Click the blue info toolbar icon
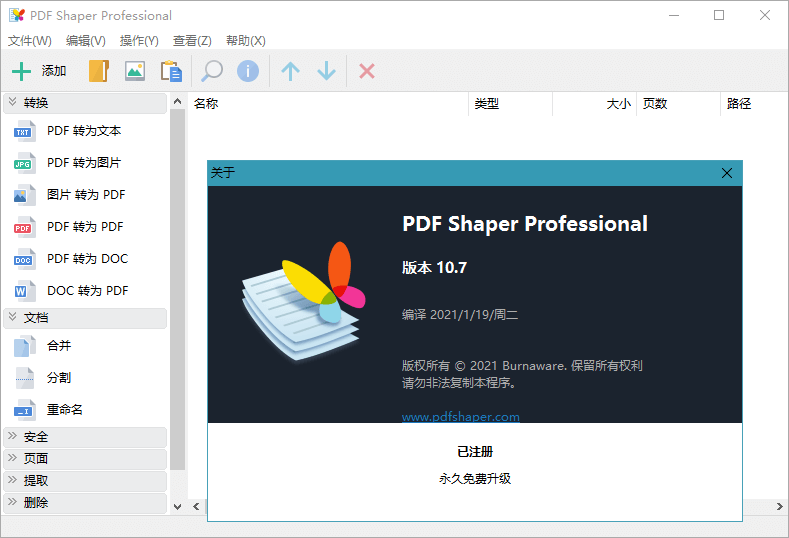This screenshot has width=789, height=538. [247, 71]
